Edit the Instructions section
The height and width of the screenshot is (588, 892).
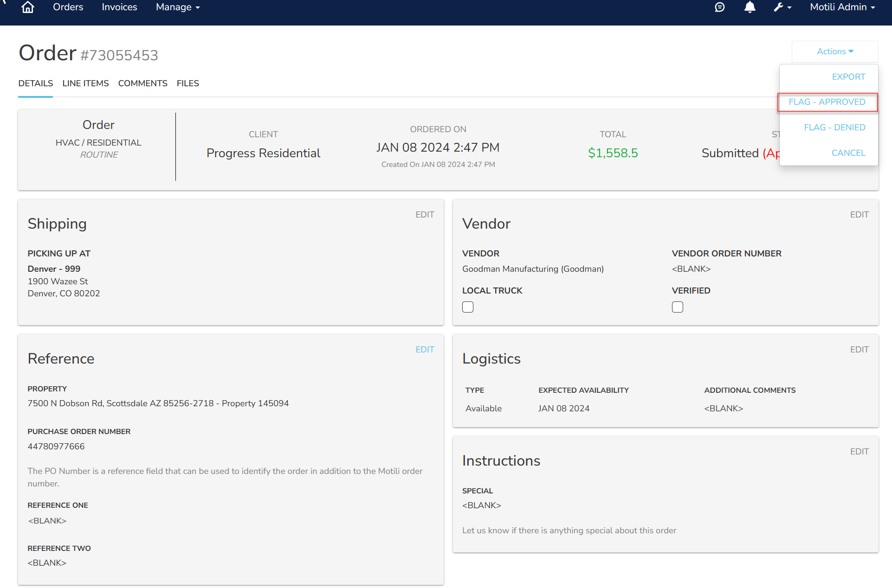tap(859, 452)
